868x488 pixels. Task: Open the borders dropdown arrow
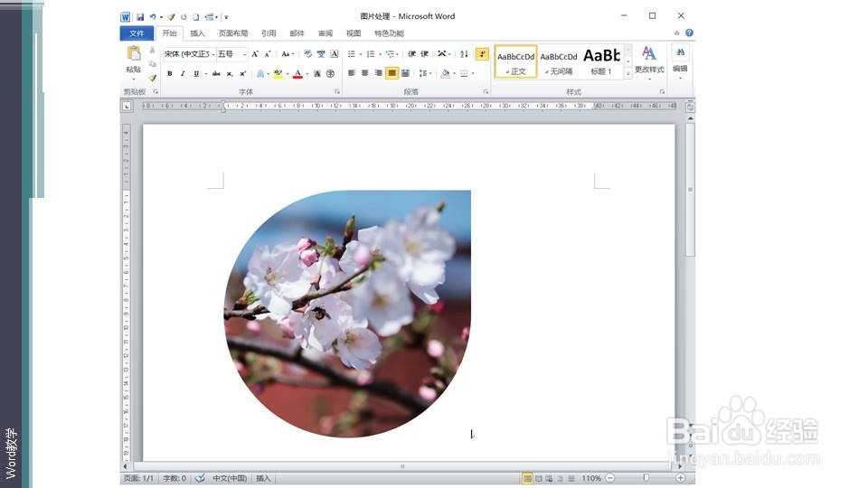point(473,73)
